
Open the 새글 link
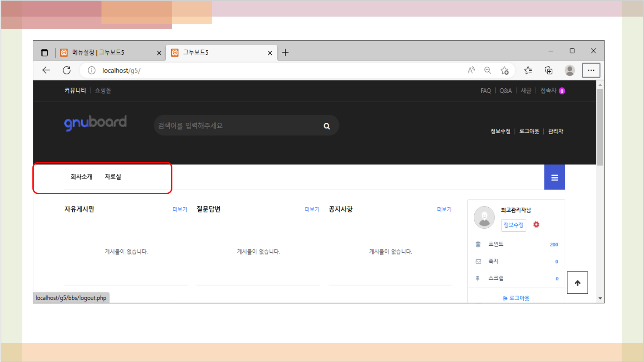526,91
